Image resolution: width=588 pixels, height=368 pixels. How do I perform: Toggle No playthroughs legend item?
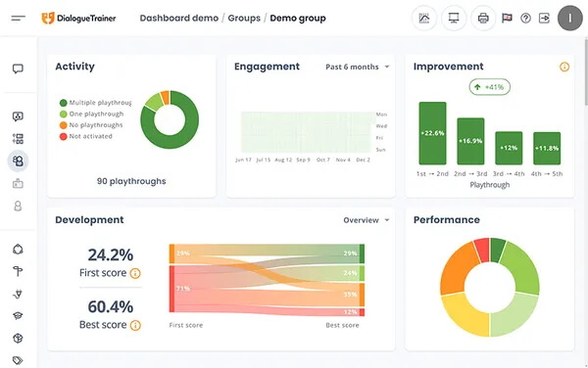click(x=91, y=125)
